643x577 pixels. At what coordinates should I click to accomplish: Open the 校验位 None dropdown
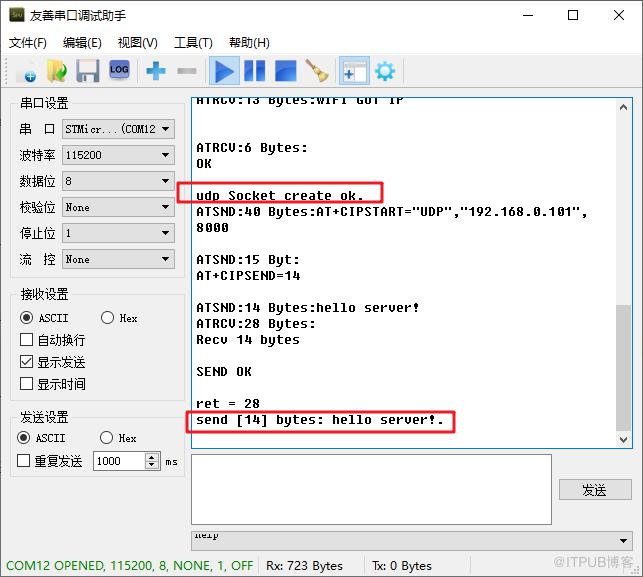click(119, 207)
